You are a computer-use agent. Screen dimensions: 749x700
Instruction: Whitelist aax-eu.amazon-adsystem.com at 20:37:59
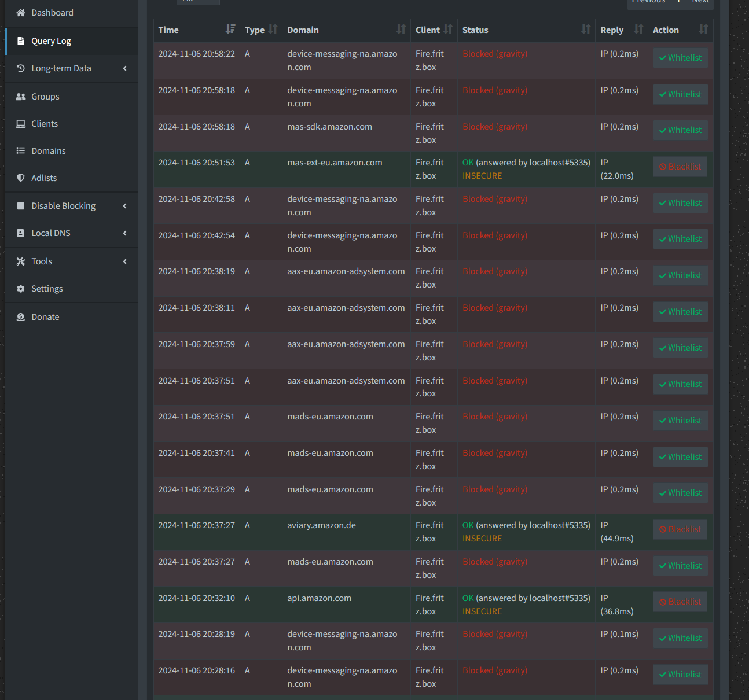pos(680,348)
